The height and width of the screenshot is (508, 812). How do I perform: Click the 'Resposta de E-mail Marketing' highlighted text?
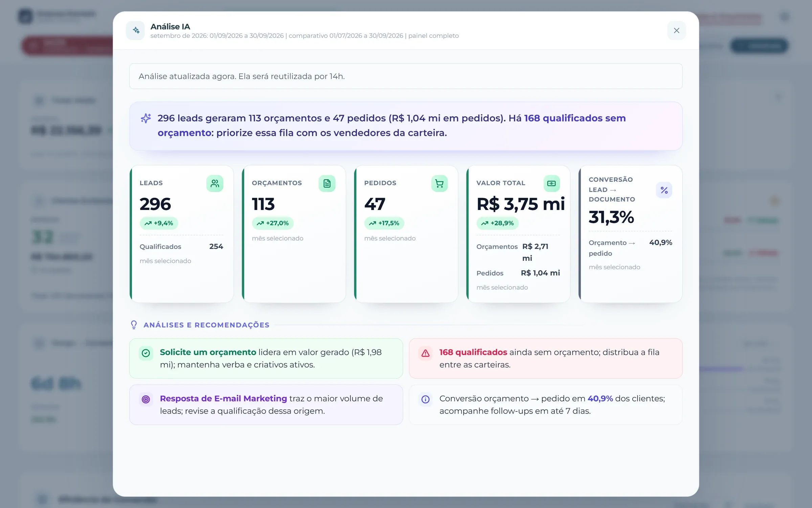pos(223,399)
